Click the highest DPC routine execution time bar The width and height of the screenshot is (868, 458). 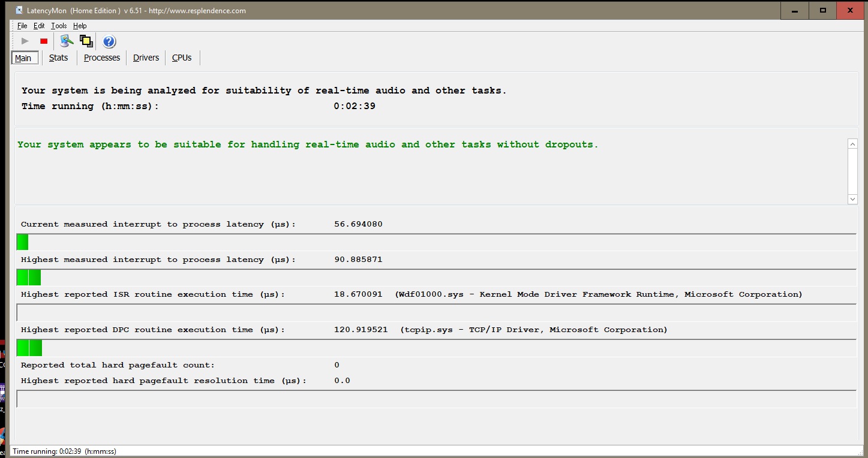(29, 348)
